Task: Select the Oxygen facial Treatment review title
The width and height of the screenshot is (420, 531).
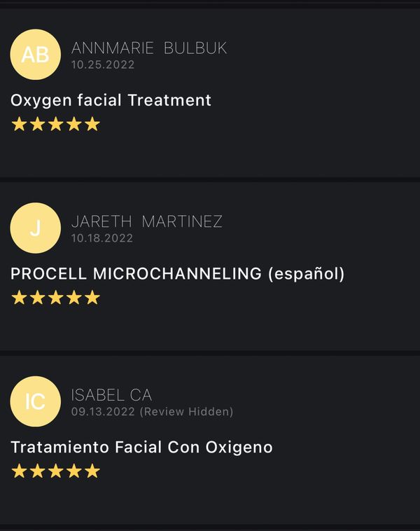Action: pyautogui.click(x=111, y=100)
